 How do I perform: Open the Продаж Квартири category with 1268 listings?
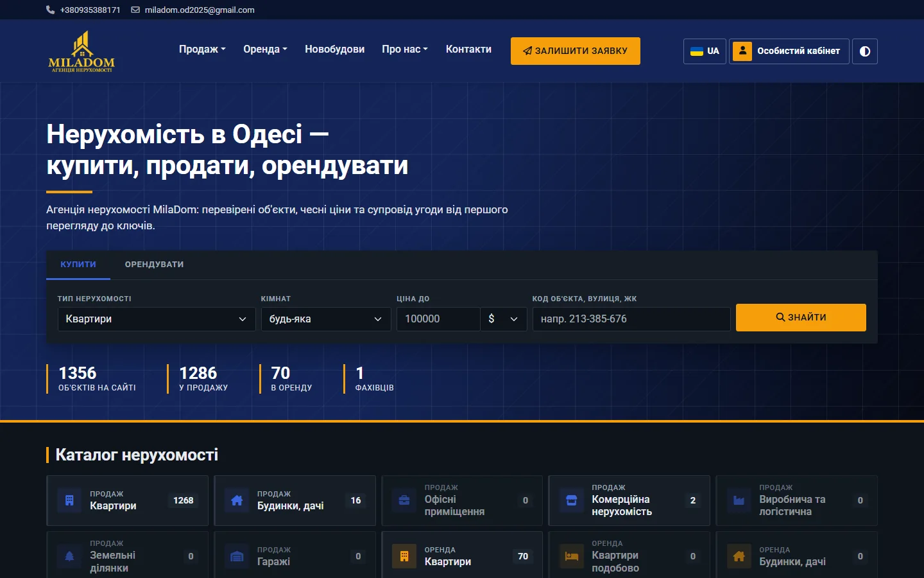127,500
